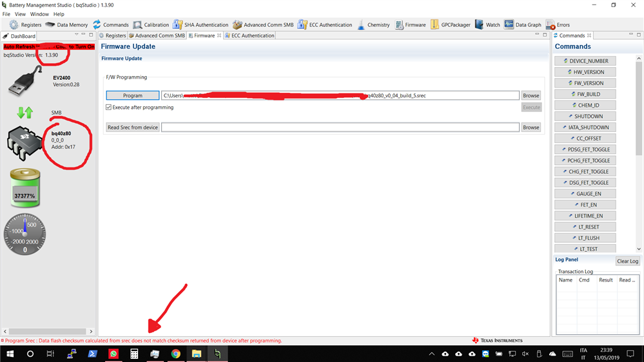The image size is (644, 362).
Task: Open Registers from the toolbar
Action: [26, 24]
